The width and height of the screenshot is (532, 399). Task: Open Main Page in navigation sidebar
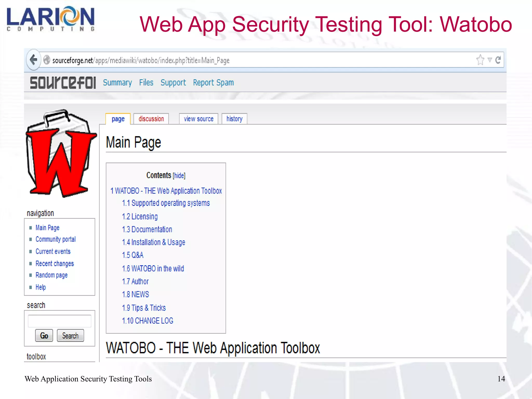pos(48,228)
